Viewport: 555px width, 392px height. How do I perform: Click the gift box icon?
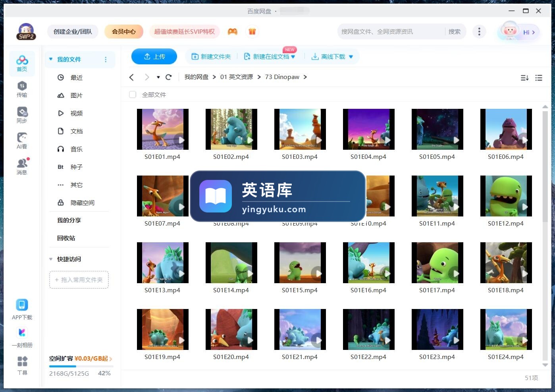(252, 31)
